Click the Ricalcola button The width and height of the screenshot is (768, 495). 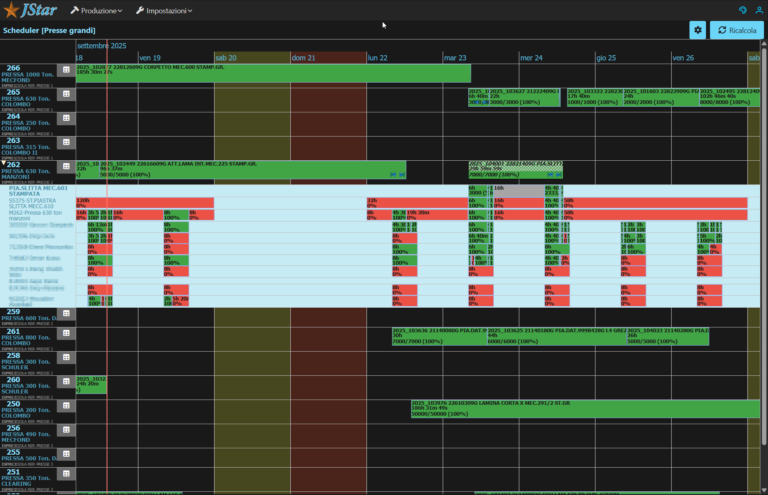coord(737,30)
